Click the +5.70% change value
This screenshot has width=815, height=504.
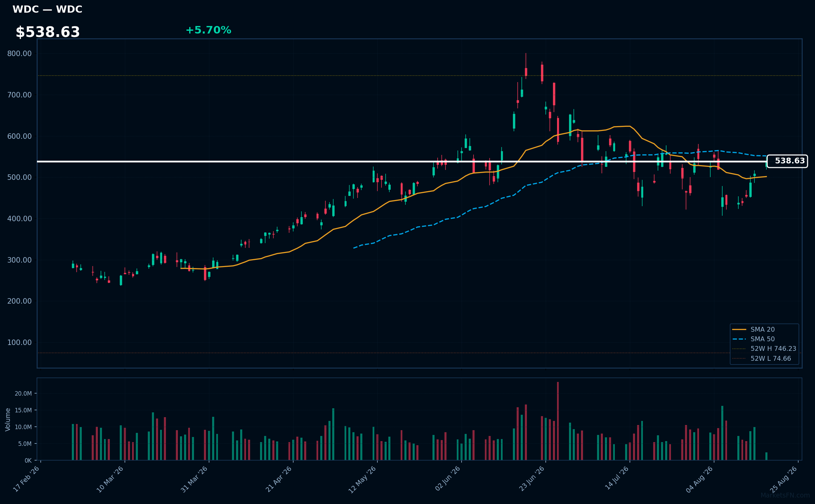click(208, 30)
